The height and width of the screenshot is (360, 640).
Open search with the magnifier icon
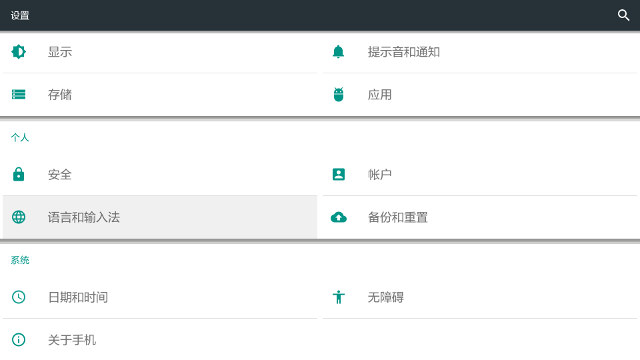[x=623, y=15]
